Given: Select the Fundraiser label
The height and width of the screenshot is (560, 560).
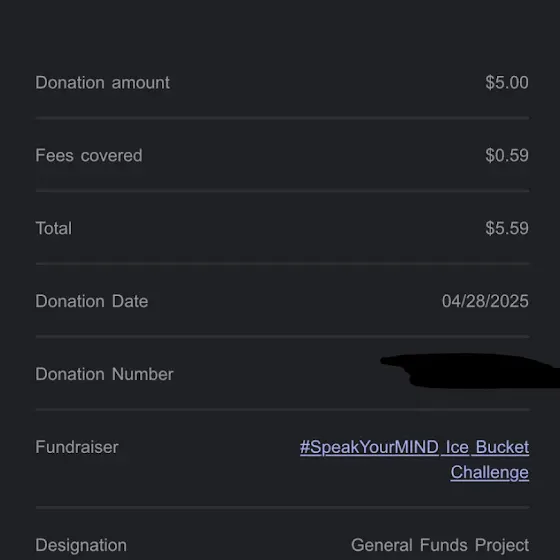Looking at the screenshot, I should 77,447.
